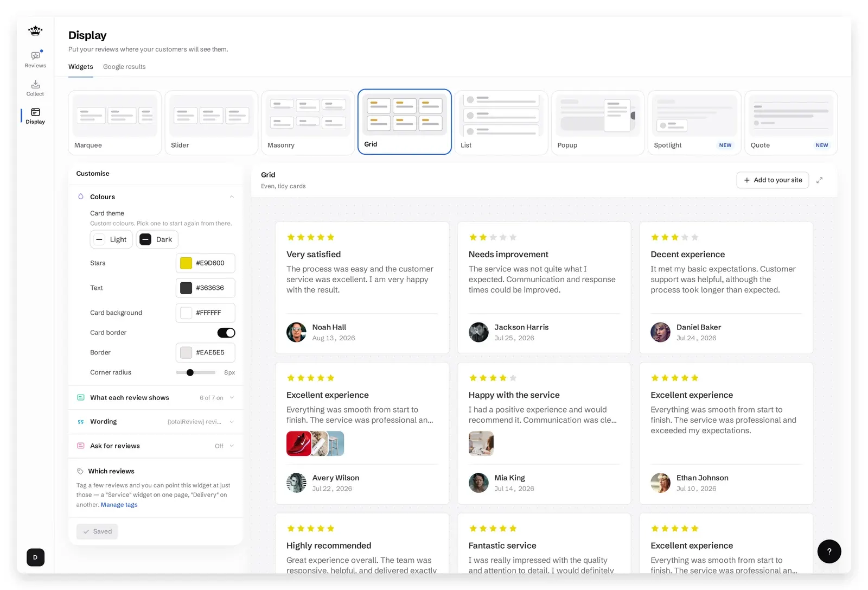Click the Which reviews tag icon
This screenshot has width=868, height=590.
tap(80, 471)
